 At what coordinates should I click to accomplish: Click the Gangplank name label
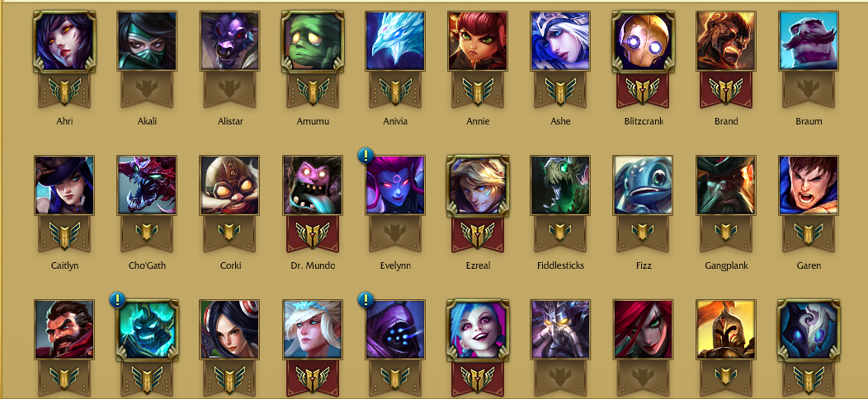coord(725,265)
